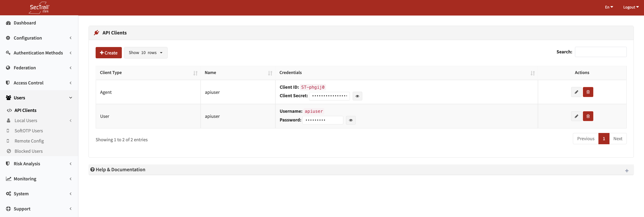Viewport: 644px width, 217px height.
Task: Click the Create button
Action: (108, 53)
